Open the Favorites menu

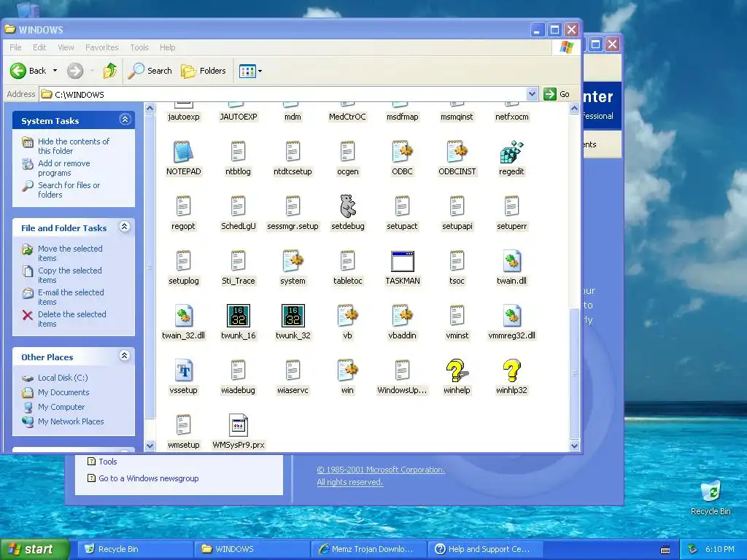pos(102,47)
